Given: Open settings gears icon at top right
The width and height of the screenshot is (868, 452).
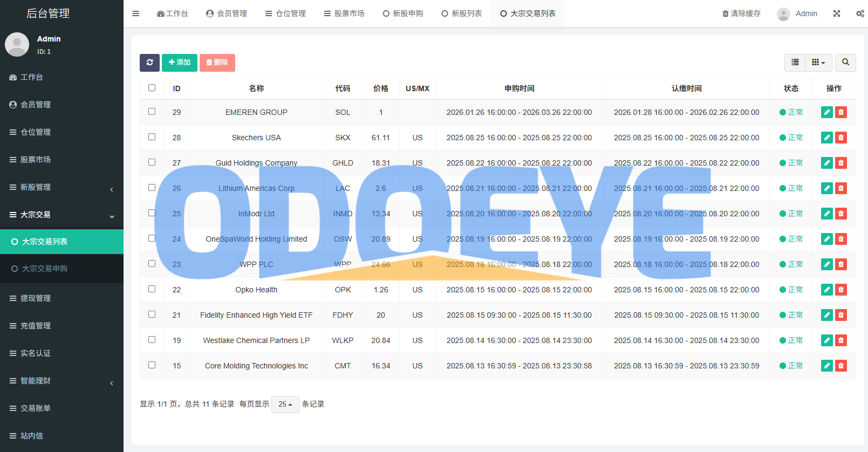Looking at the screenshot, I should [860, 13].
